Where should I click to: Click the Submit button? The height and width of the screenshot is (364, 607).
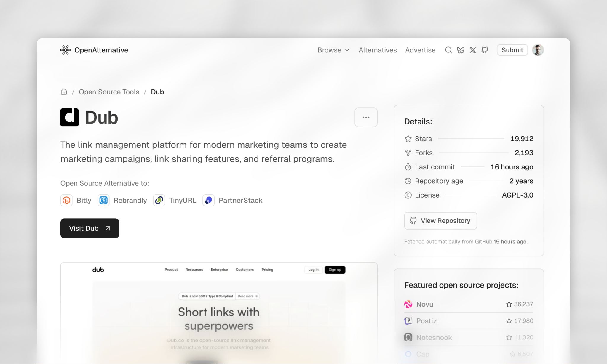tap(512, 50)
